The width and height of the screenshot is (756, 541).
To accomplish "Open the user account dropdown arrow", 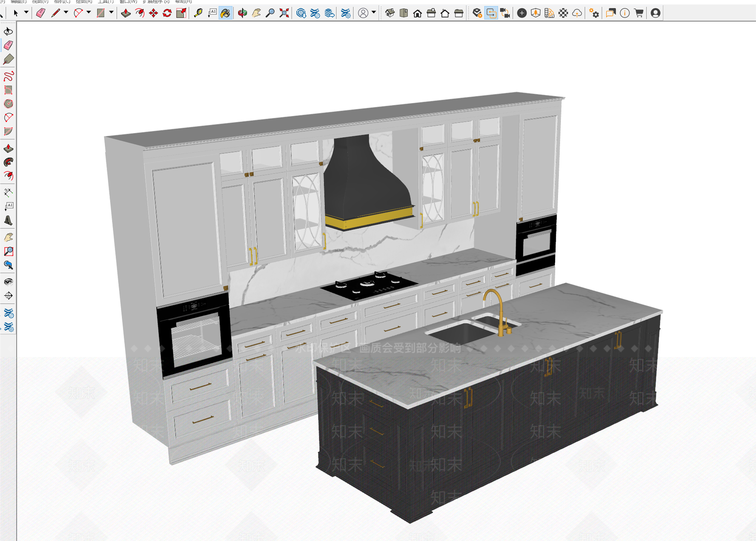I will click(374, 13).
